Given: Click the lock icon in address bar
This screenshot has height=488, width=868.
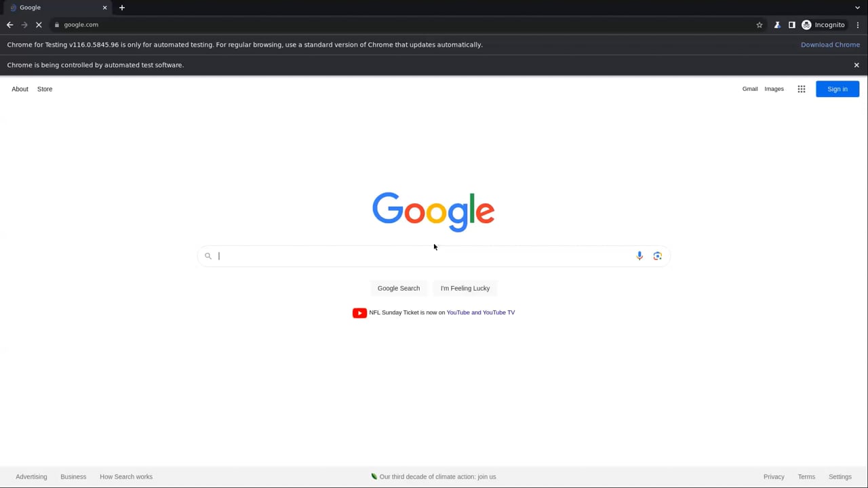Looking at the screenshot, I should point(57,24).
